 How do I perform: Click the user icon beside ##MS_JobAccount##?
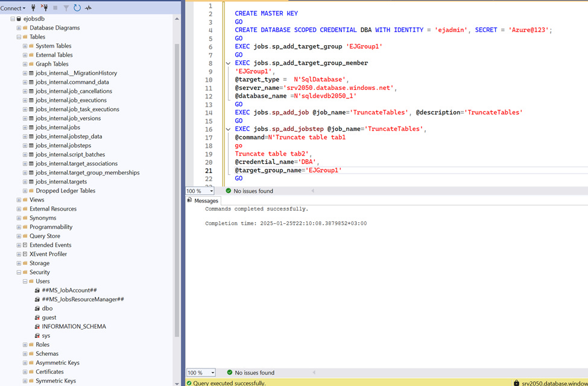coord(37,290)
